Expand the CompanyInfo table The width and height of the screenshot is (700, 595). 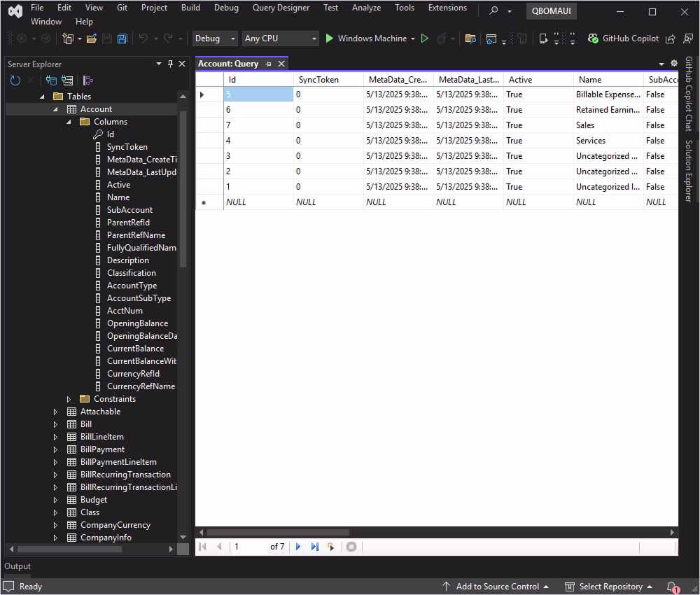(55, 538)
